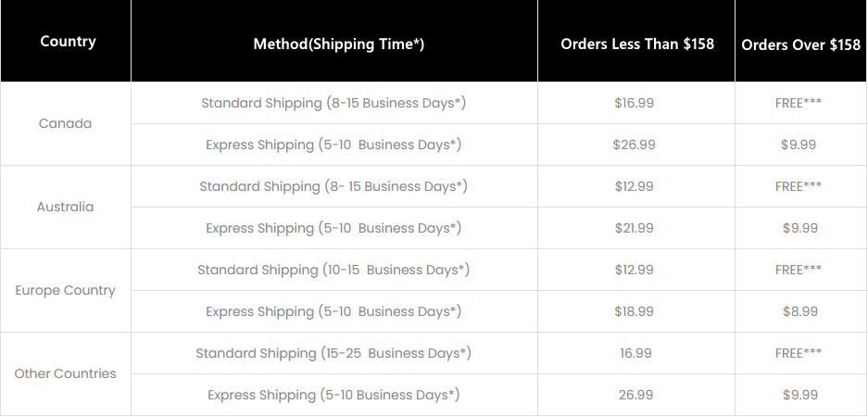This screenshot has height=417, width=868.
Task: Select the Orders Over $158 header
Action: click(x=800, y=44)
